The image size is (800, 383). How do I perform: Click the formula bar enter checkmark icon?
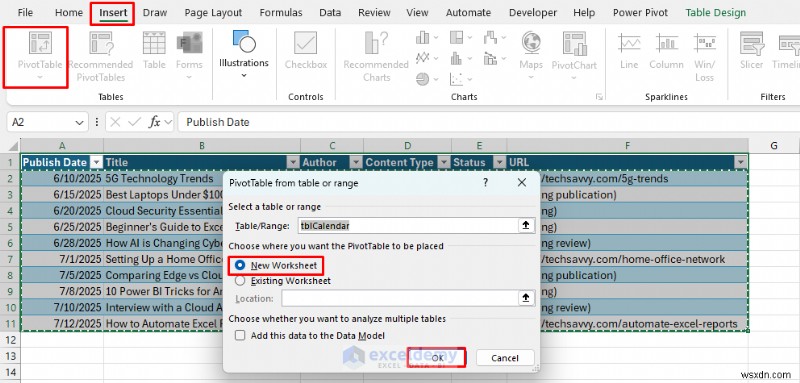point(135,122)
